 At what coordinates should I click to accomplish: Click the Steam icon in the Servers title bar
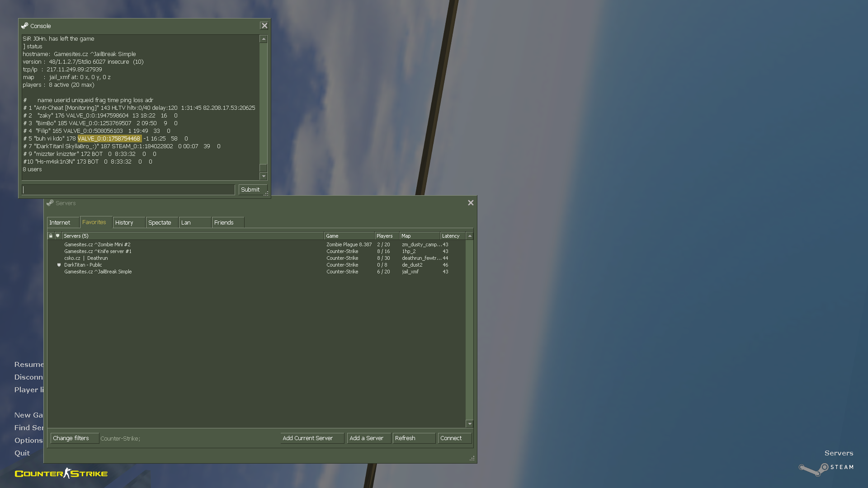coord(50,203)
